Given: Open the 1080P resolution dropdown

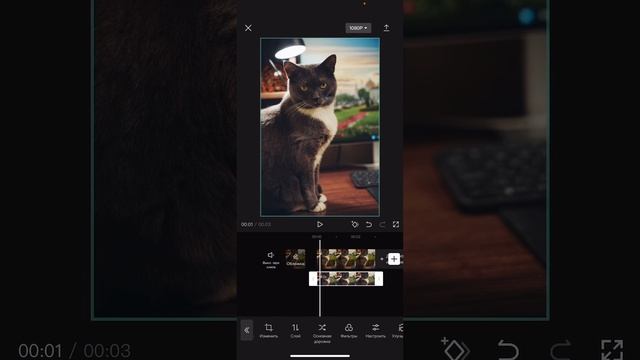Looking at the screenshot, I should [358, 28].
